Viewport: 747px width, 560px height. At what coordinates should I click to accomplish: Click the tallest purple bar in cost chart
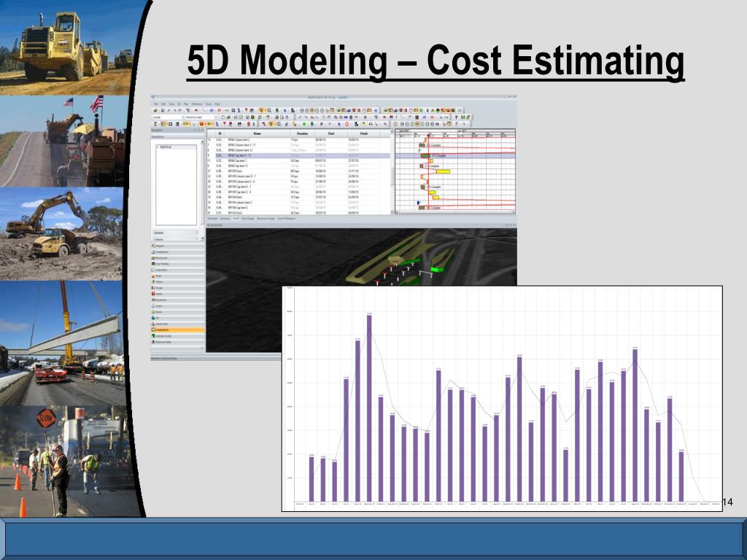pos(369,408)
